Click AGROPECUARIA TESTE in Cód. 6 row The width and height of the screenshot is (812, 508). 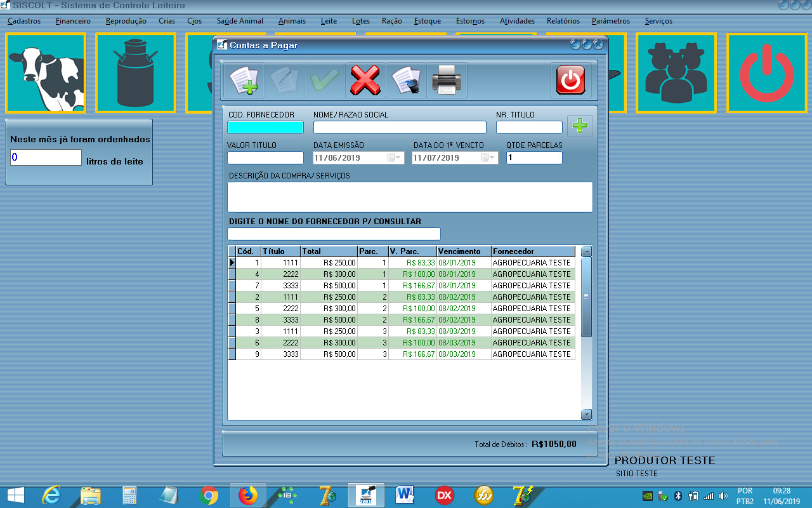(532, 343)
